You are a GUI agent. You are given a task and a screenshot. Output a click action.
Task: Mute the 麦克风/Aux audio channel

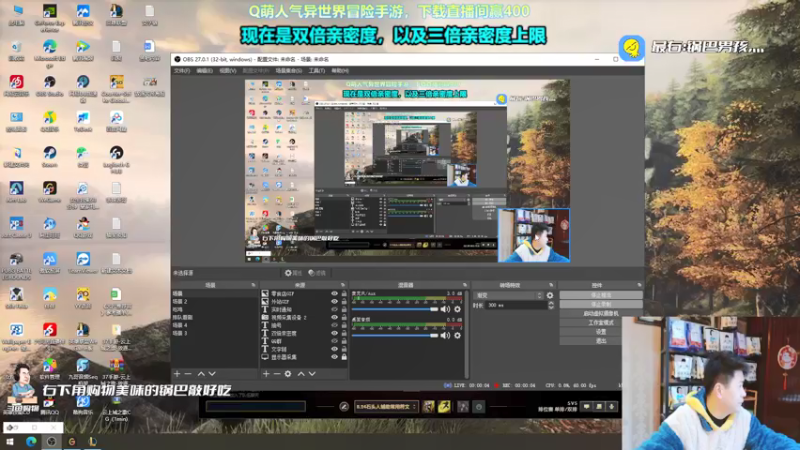[445, 309]
